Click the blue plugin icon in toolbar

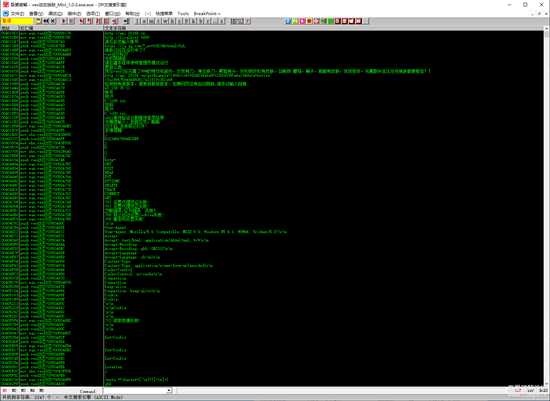pyautogui.click(x=288, y=21)
